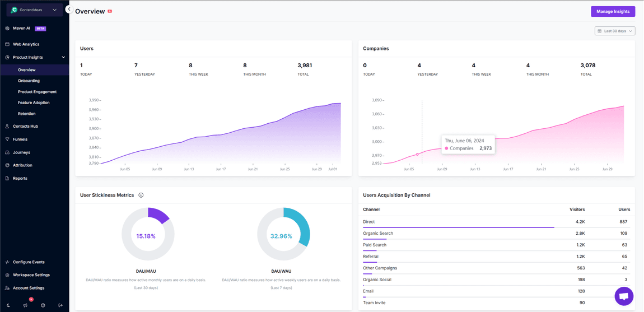Viewport: 644px width, 312px height.
Task: Open the Last 30 days date range dropdown
Action: [615, 31]
